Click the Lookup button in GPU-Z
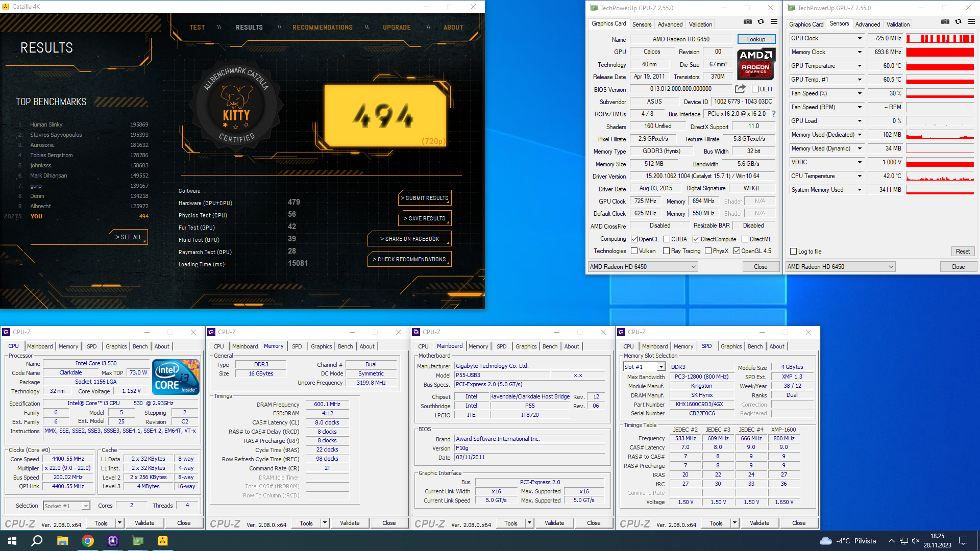The height and width of the screenshot is (551, 980). pyautogui.click(x=756, y=39)
